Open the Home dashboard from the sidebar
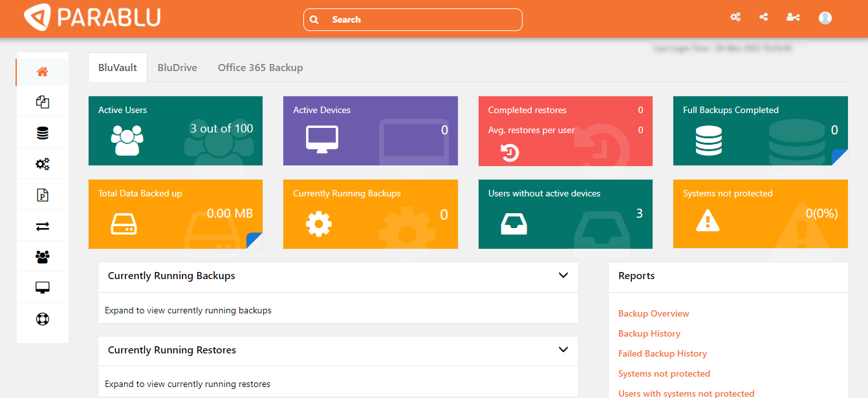Image resolution: width=868 pixels, height=398 pixels. point(43,72)
